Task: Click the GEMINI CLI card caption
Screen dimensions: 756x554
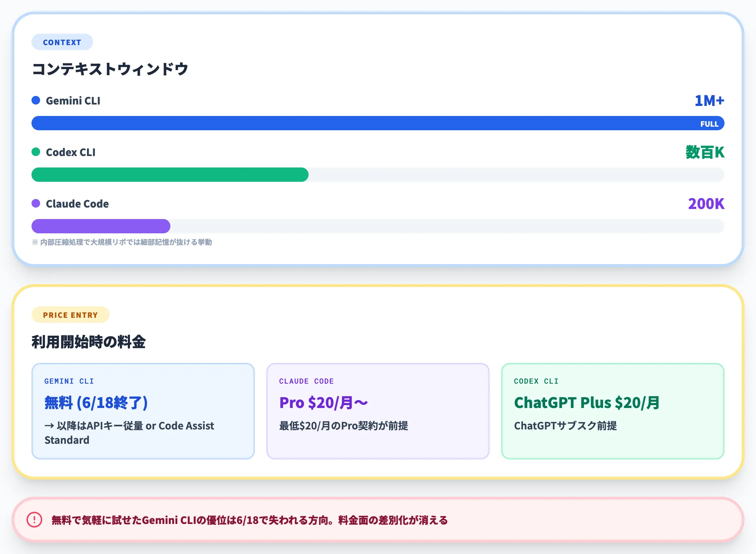Action: [69, 381]
